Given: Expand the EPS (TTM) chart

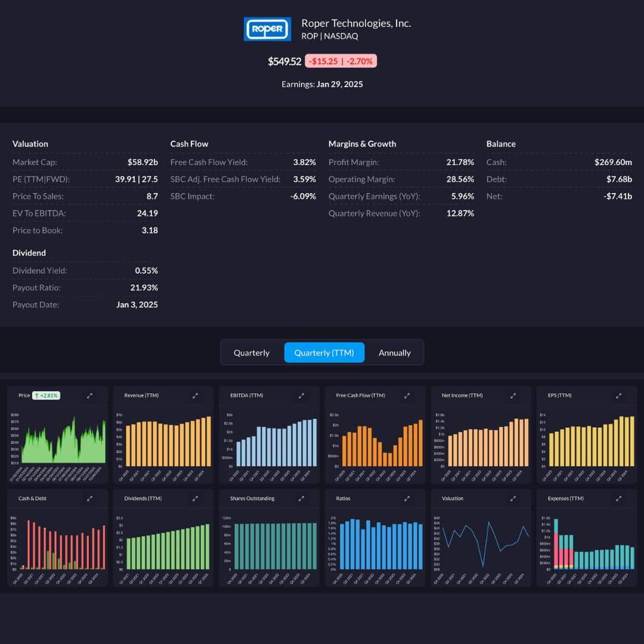Looking at the screenshot, I should pos(618,395).
